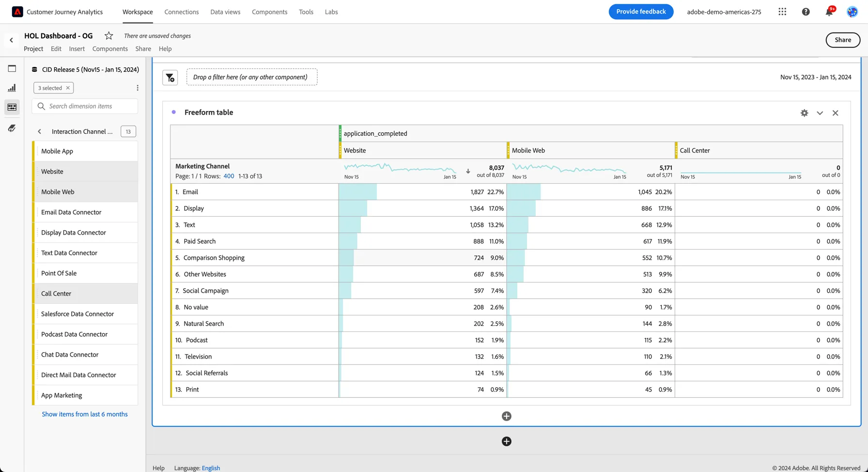Select the Point Of Sale dimension item
Image resolution: width=868 pixels, height=472 pixels.
pyautogui.click(x=85, y=273)
